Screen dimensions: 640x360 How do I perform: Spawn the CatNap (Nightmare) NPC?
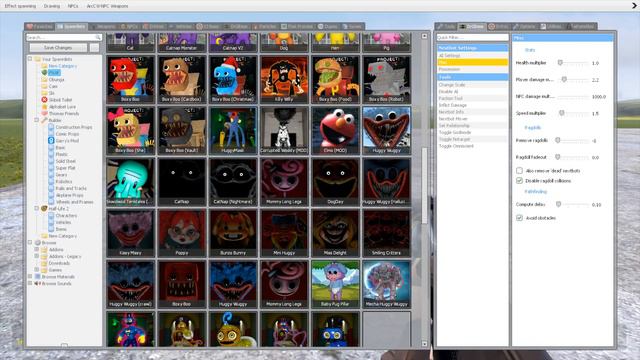[233, 182]
